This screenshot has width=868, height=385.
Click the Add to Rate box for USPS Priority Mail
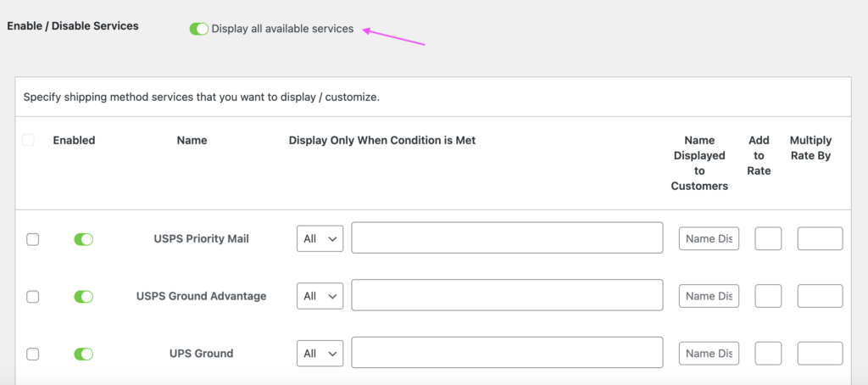[768, 239]
